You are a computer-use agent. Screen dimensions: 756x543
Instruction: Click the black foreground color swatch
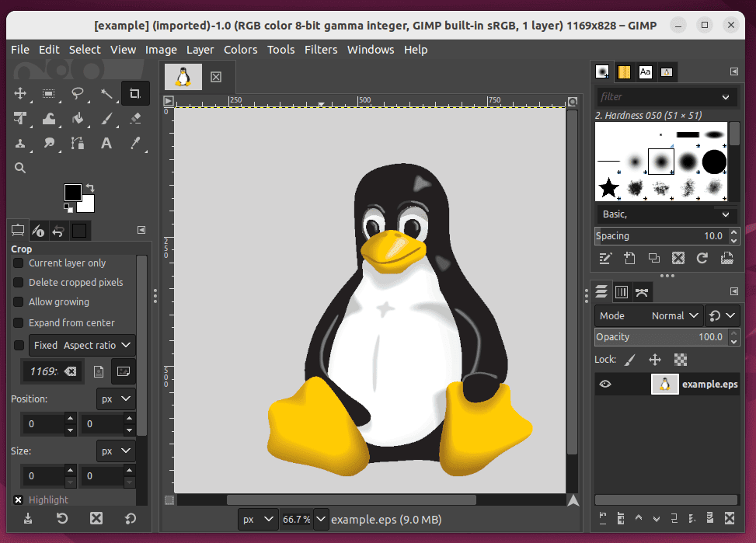(x=72, y=192)
